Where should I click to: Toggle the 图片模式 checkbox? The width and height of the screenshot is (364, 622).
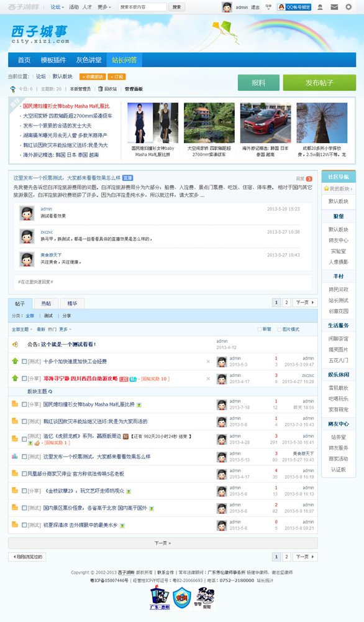280,329
